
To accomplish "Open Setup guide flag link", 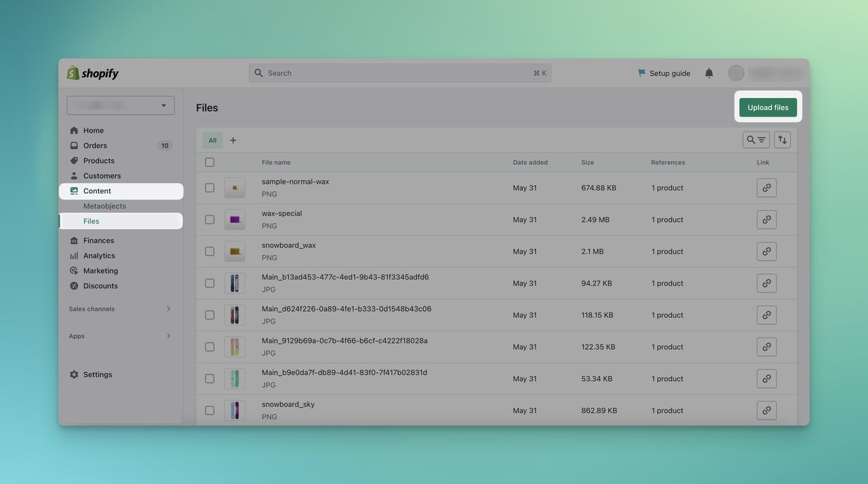I will coord(642,73).
